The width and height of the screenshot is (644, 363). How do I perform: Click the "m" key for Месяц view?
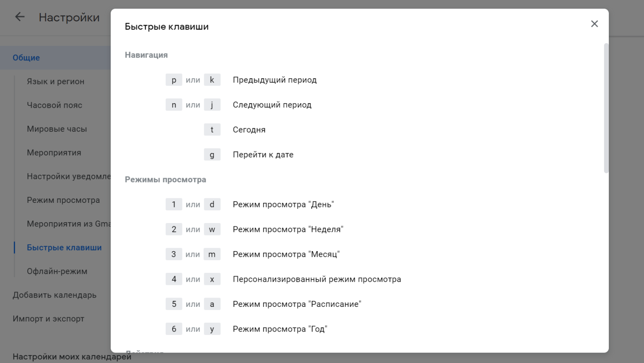(x=212, y=254)
